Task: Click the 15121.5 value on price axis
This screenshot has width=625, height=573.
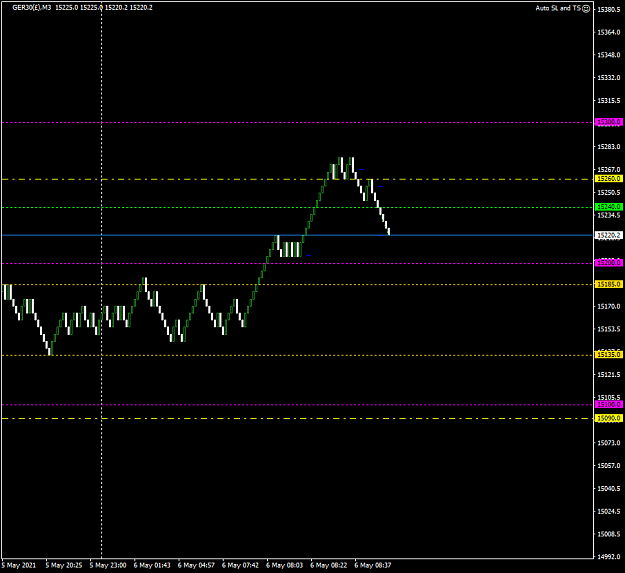Action: 609,375
